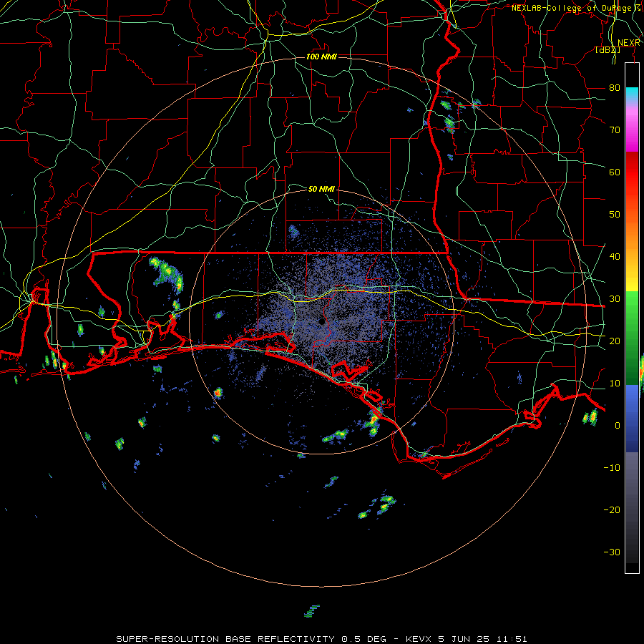This screenshot has height=644, width=644.
Task: Click the -30 value on dBZ scale
Action: click(612, 552)
